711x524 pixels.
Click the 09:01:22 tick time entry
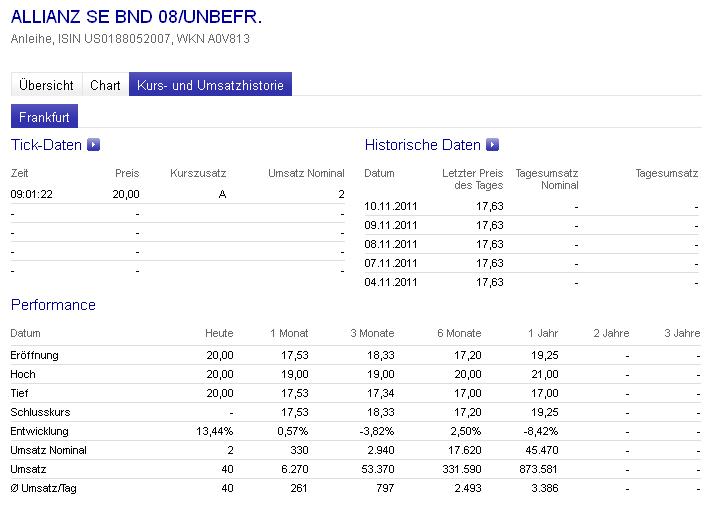31,194
